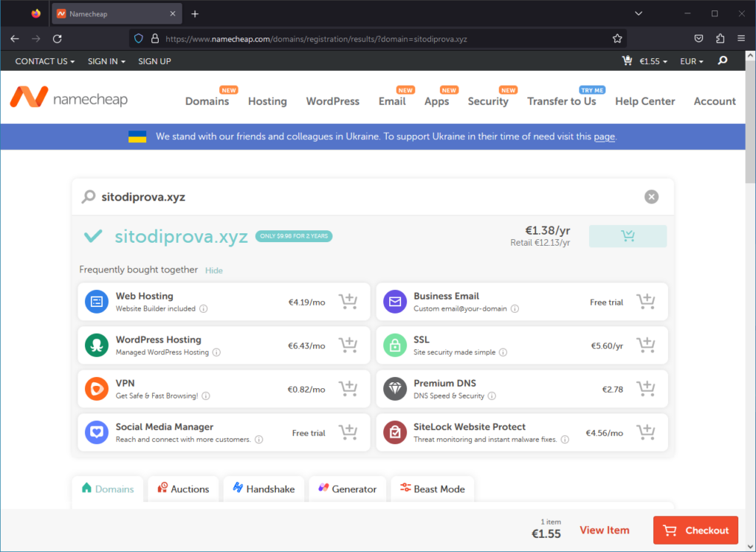Go back to previous page
Image resolution: width=756 pixels, height=552 pixels.
point(15,39)
